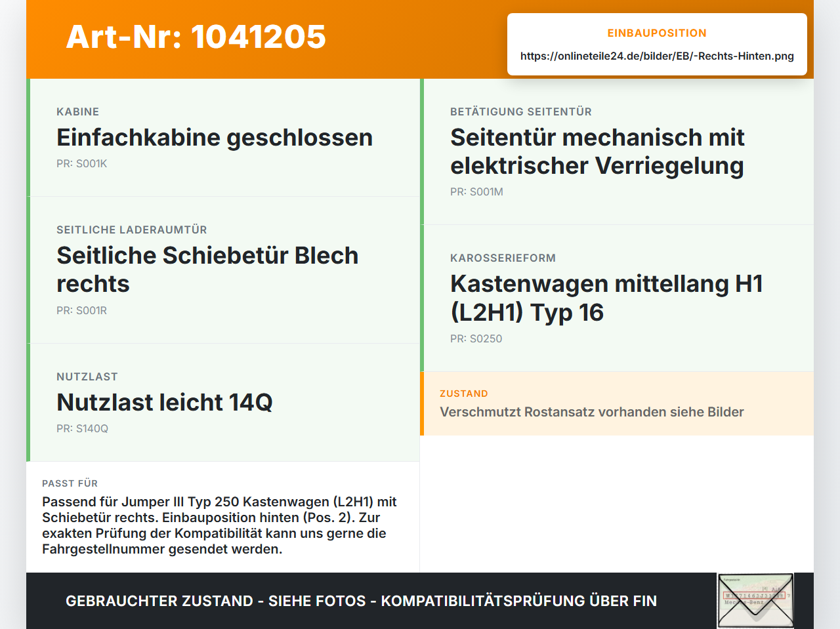
Task: Click the BETÄTIGUNG SEITENTÜR label
Action: 521,112
